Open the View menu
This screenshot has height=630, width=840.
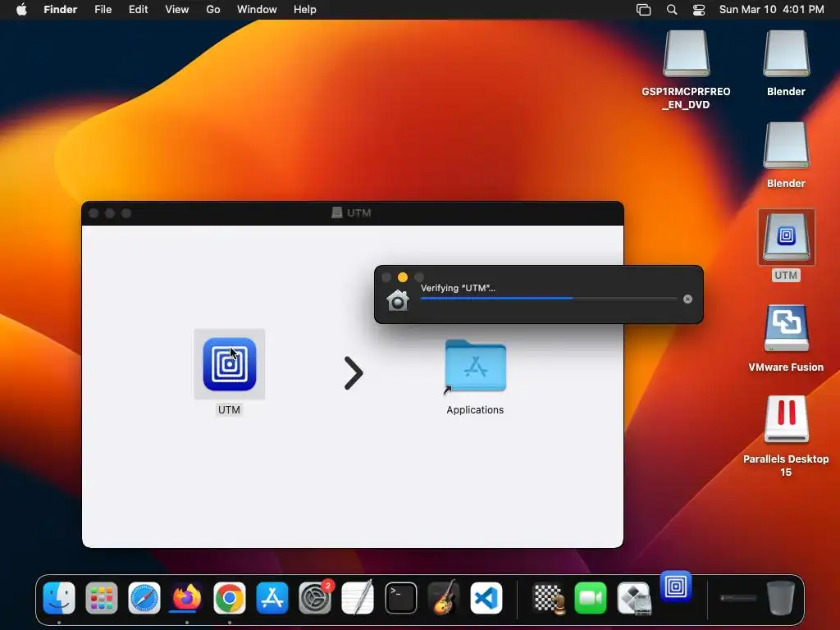point(177,10)
